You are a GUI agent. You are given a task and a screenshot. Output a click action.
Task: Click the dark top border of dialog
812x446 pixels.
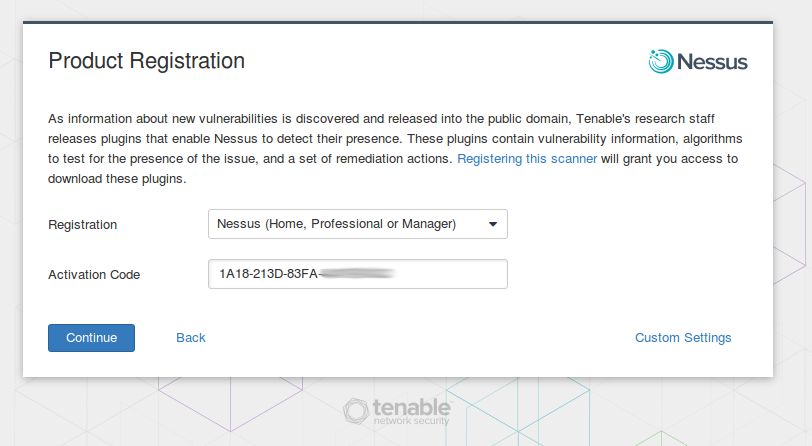click(x=398, y=22)
